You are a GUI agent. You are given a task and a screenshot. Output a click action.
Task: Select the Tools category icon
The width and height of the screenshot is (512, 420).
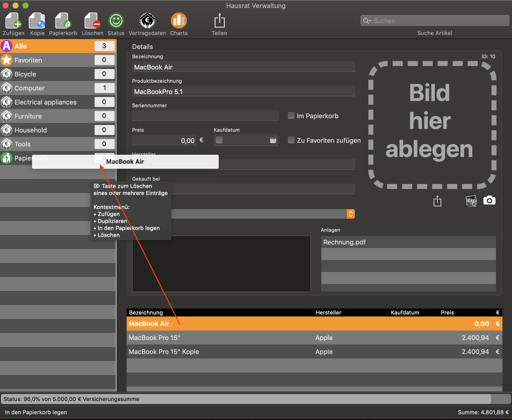pyautogui.click(x=7, y=144)
